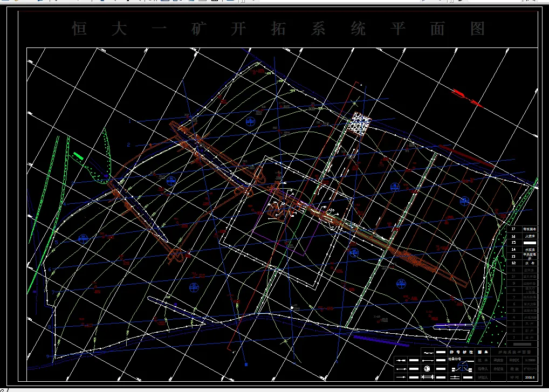Image resolution: width=549 pixels, height=392 pixels.
Task: Select the purple bar along the lower boundary
Action: 381,341
